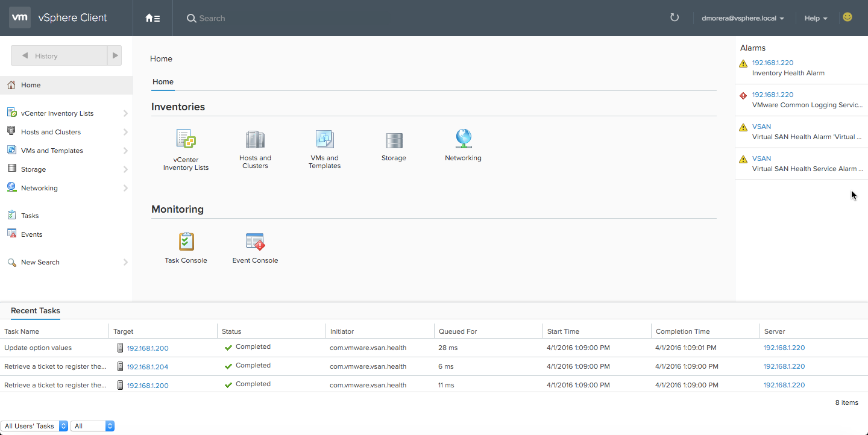Open target link 192.168.1.204 in Recent Tasks
The height and width of the screenshot is (435, 868).
click(148, 366)
